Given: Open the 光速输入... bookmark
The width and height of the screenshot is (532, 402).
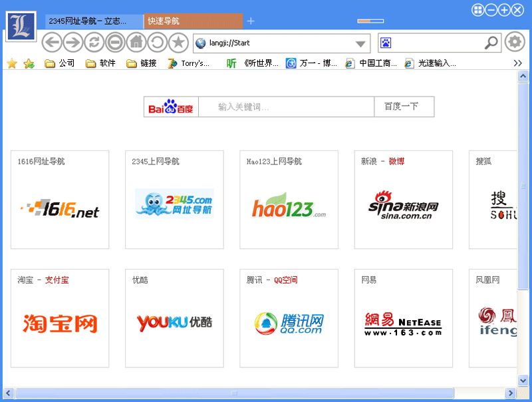Looking at the screenshot, I should (x=430, y=63).
